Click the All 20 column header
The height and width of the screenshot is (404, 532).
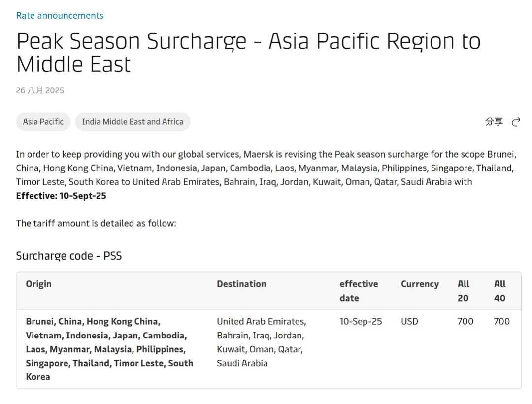coord(464,291)
